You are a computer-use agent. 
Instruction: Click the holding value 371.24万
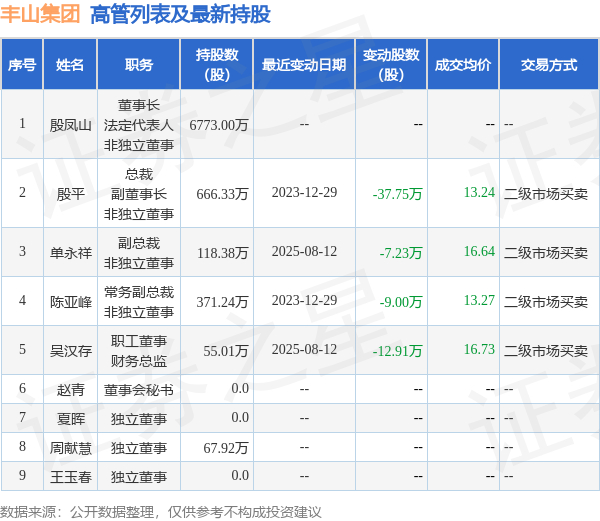click(222, 302)
